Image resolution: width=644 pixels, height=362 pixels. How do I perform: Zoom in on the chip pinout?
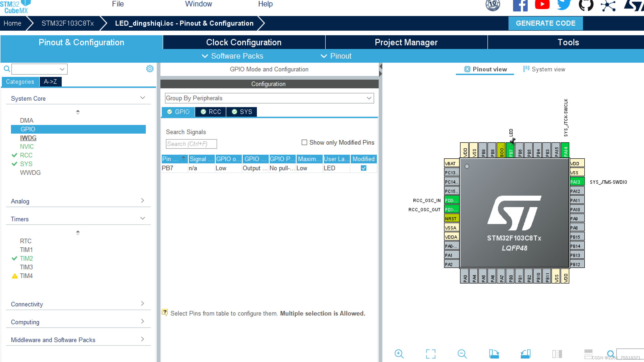pyautogui.click(x=399, y=354)
